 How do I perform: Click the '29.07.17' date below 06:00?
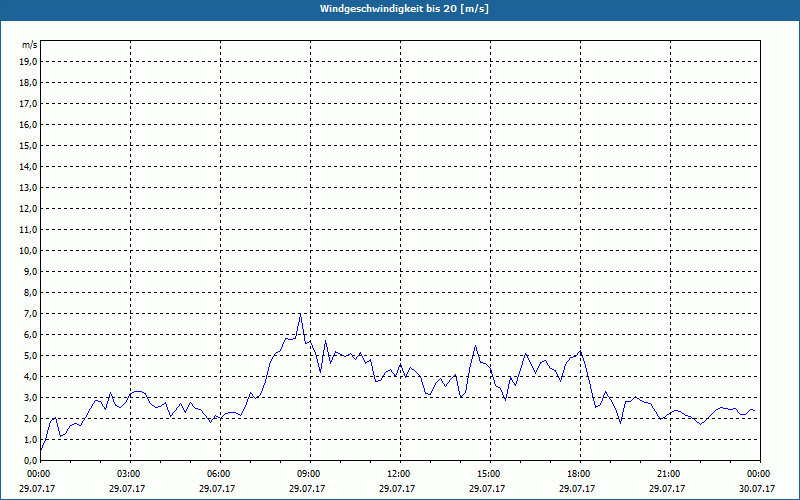[x=217, y=489]
